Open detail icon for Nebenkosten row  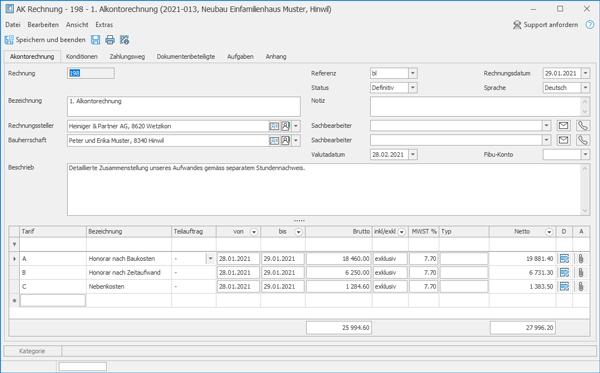tap(564, 287)
